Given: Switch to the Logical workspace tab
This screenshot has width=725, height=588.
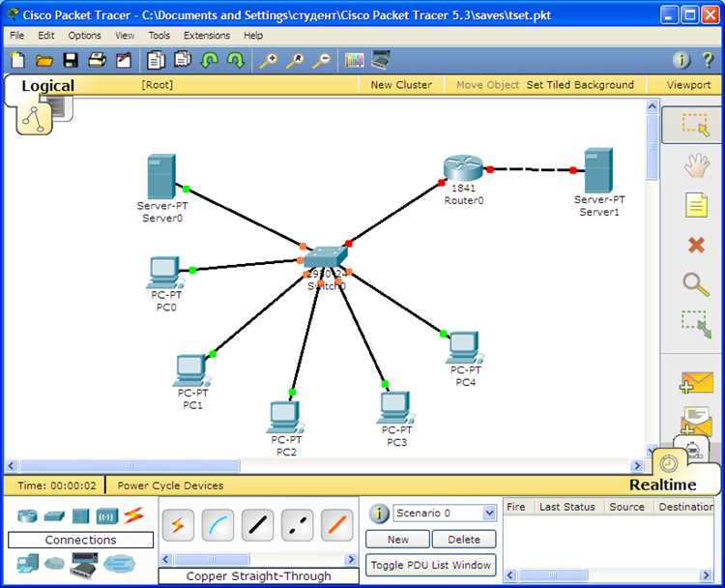Looking at the screenshot, I should (x=47, y=85).
